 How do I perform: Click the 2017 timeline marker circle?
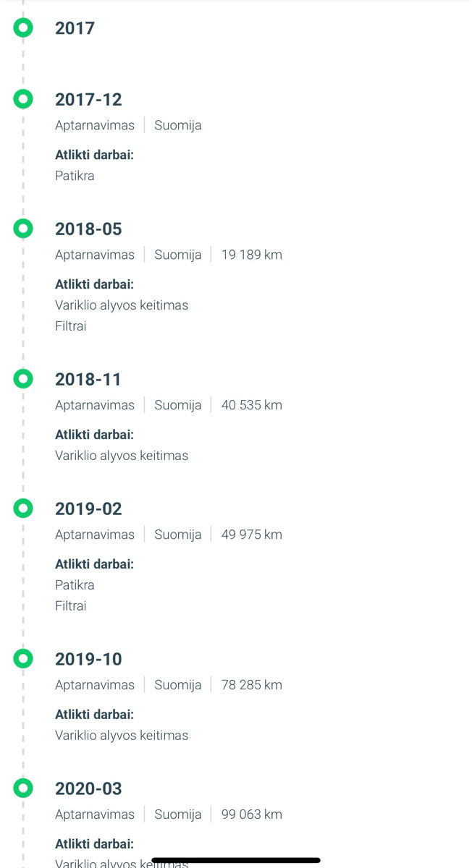click(x=23, y=28)
